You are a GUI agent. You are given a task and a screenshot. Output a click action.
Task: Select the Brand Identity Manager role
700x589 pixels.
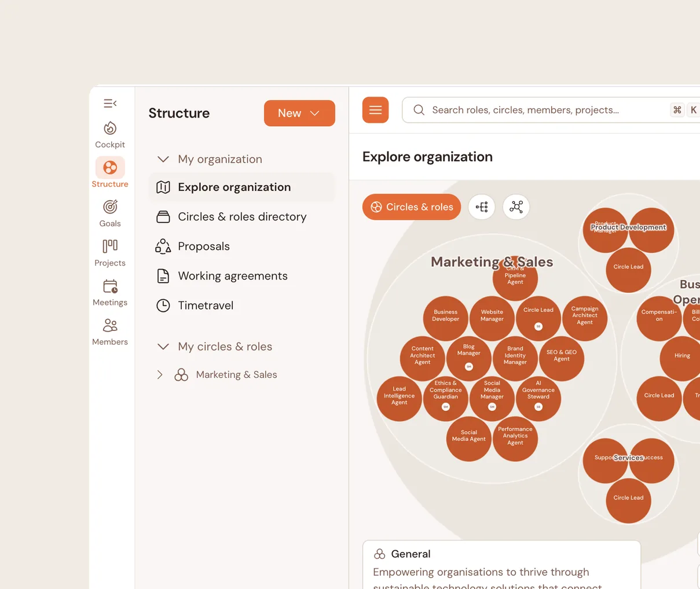point(515,358)
